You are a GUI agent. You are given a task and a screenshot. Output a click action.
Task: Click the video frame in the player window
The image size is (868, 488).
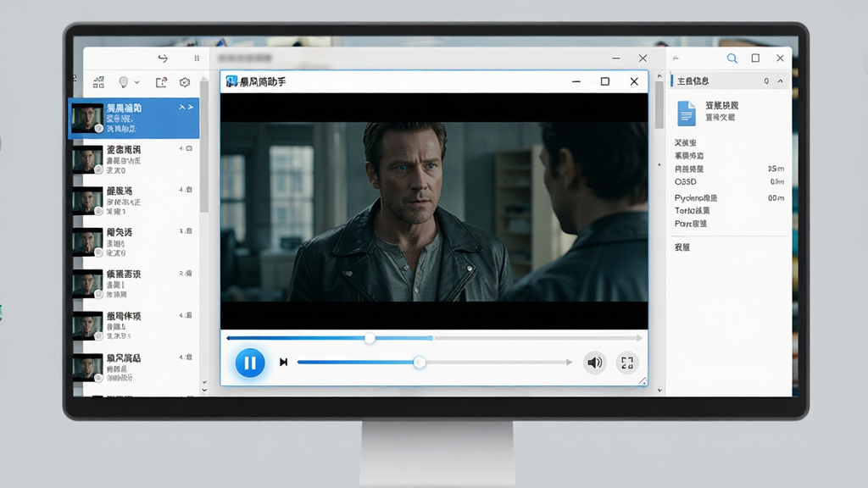(434, 211)
